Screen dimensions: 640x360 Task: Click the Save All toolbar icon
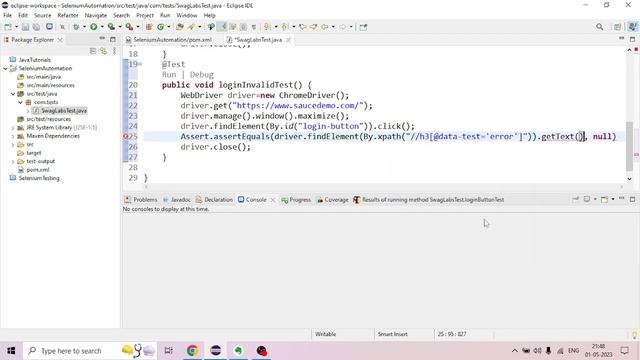coord(36,27)
